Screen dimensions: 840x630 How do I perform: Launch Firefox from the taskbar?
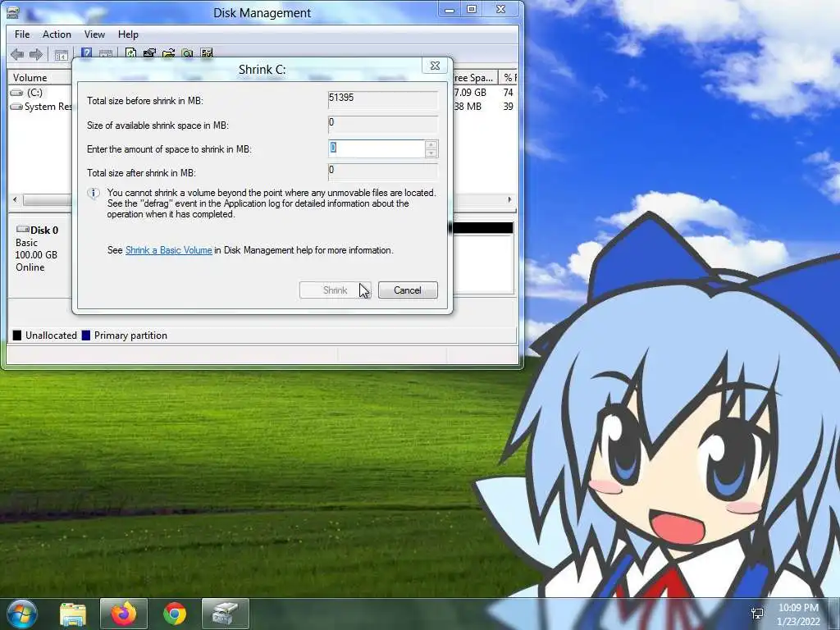pyautogui.click(x=124, y=614)
